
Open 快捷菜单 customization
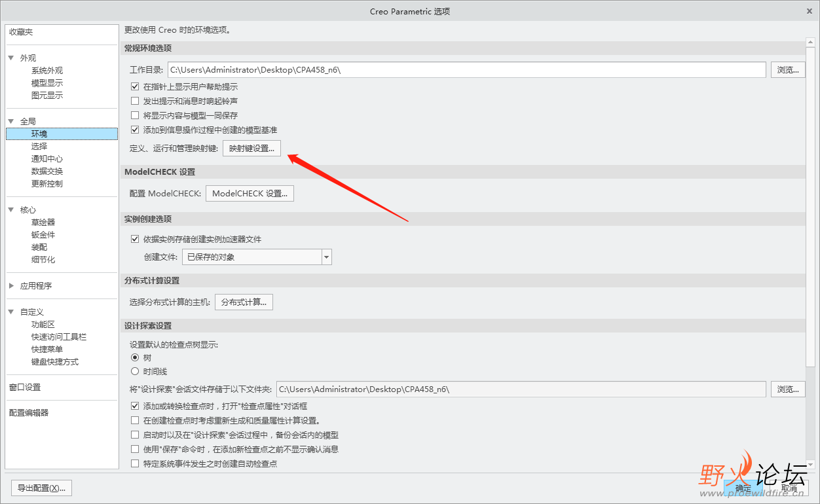[47, 349]
